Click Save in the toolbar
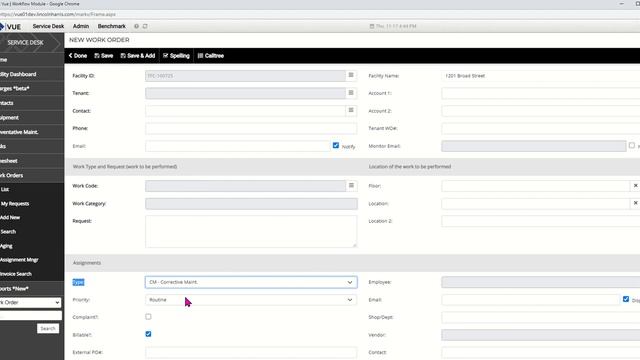 (104, 56)
